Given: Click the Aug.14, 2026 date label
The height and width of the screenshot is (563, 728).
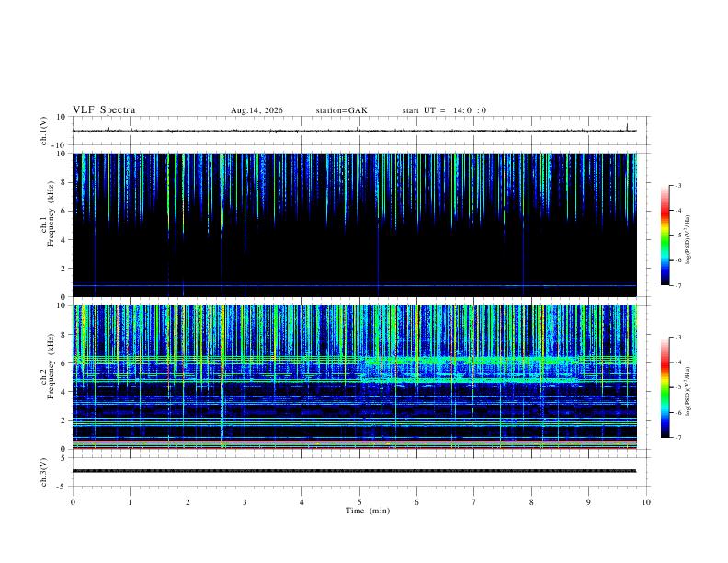Looking at the screenshot, I should (256, 110).
